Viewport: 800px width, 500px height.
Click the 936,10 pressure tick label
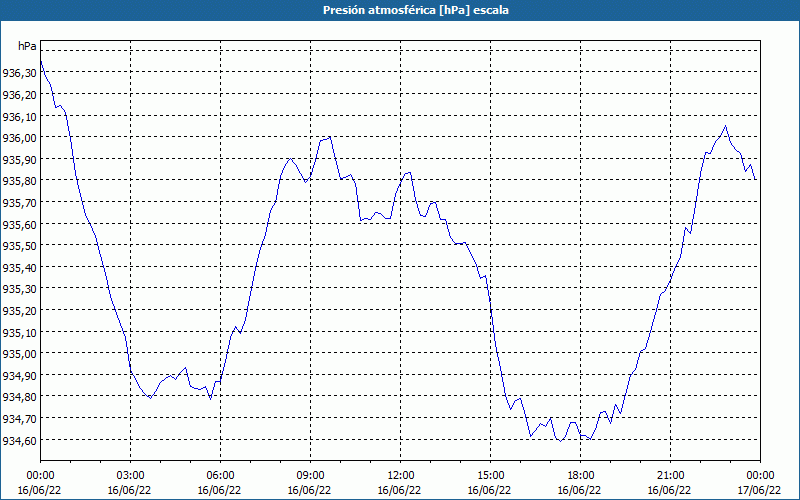[x=19, y=116]
